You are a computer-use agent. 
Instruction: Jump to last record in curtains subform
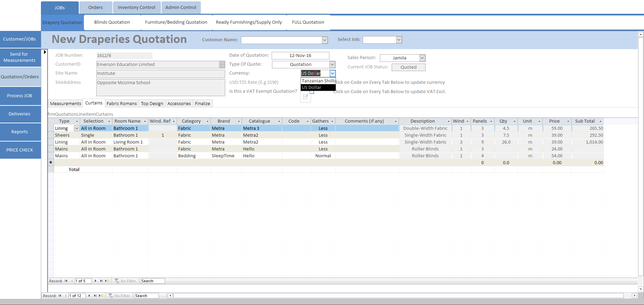pos(101,281)
